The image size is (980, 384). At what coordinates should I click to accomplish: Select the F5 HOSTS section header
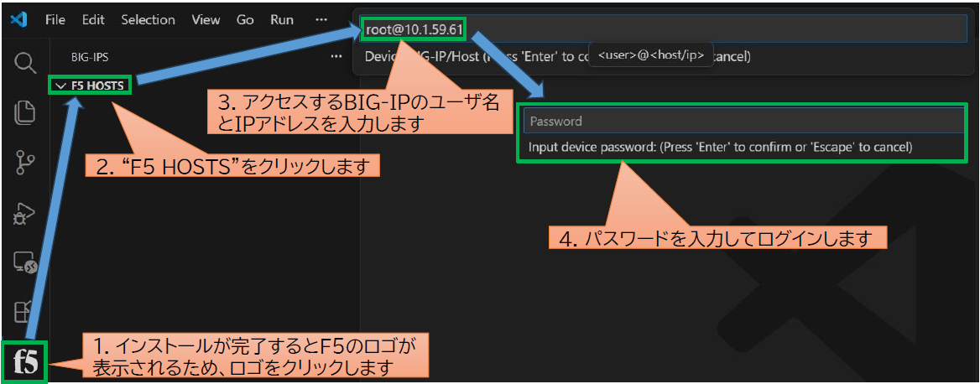96,86
